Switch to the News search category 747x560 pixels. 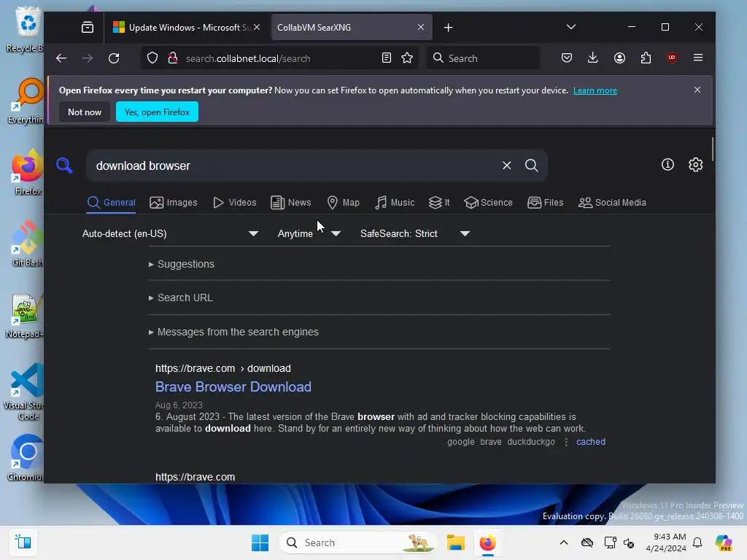[291, 203]
